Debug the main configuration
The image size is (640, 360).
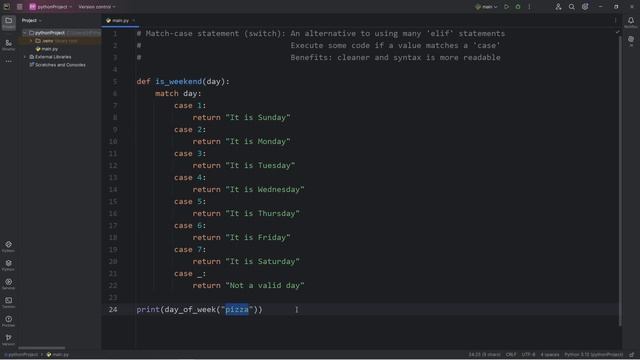(518, 7)
